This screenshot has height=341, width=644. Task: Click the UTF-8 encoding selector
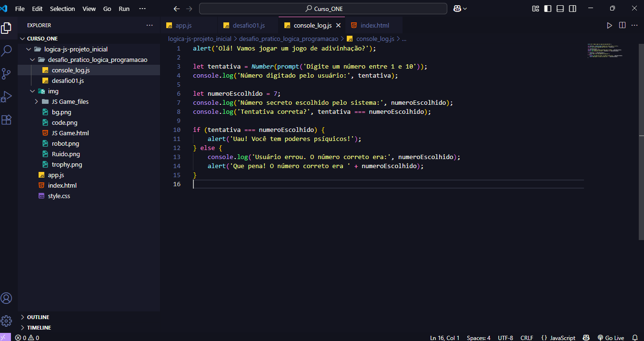tap(505, 338)
